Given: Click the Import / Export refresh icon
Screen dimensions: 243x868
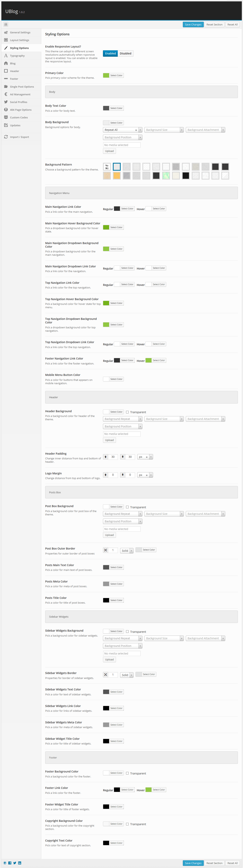Looking at the screenshot, I should [6, 137].
